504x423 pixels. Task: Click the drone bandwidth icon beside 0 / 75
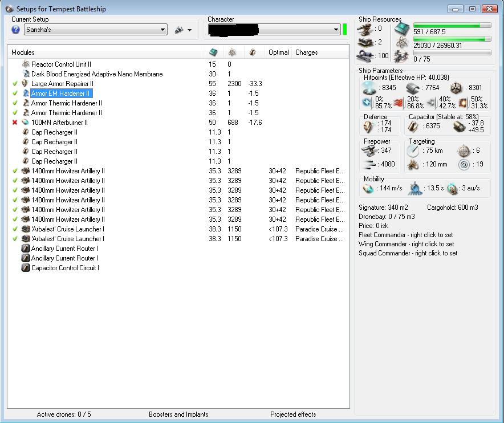[402, 56]
